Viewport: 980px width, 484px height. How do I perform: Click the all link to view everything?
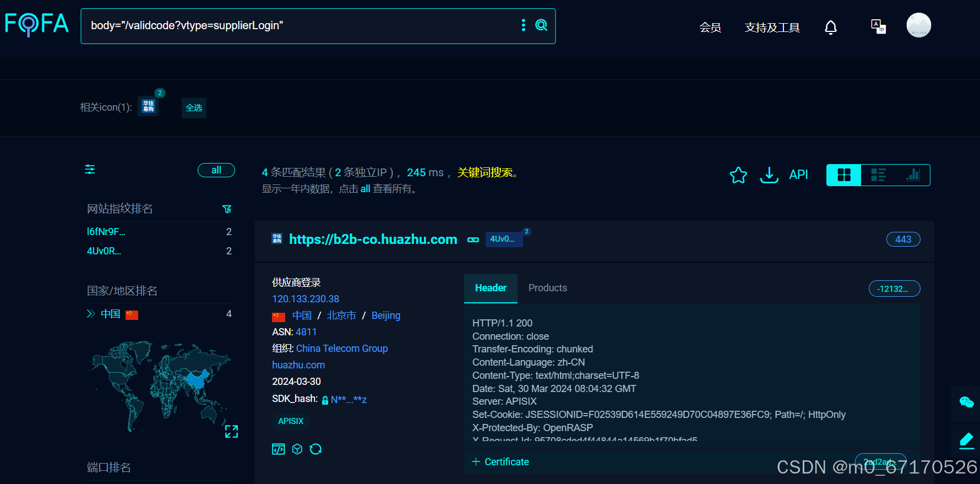[x=366, y=189]
